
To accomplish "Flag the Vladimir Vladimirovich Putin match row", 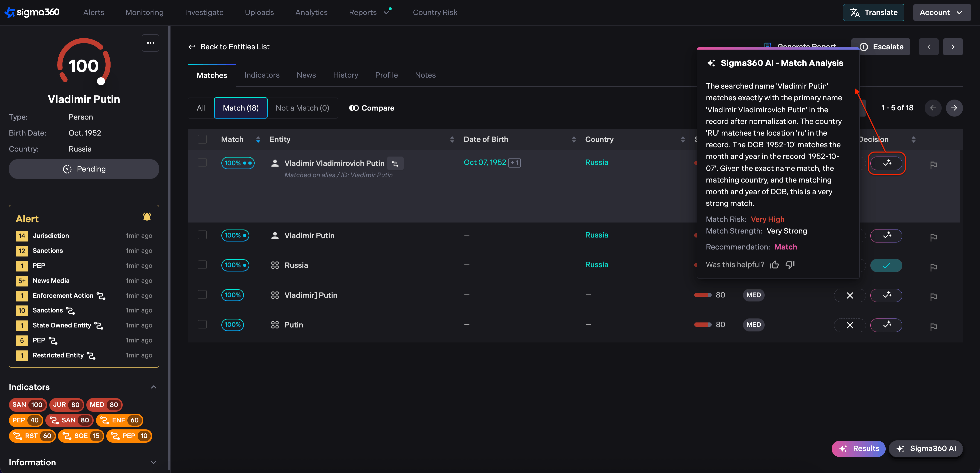I will point(933,165).
